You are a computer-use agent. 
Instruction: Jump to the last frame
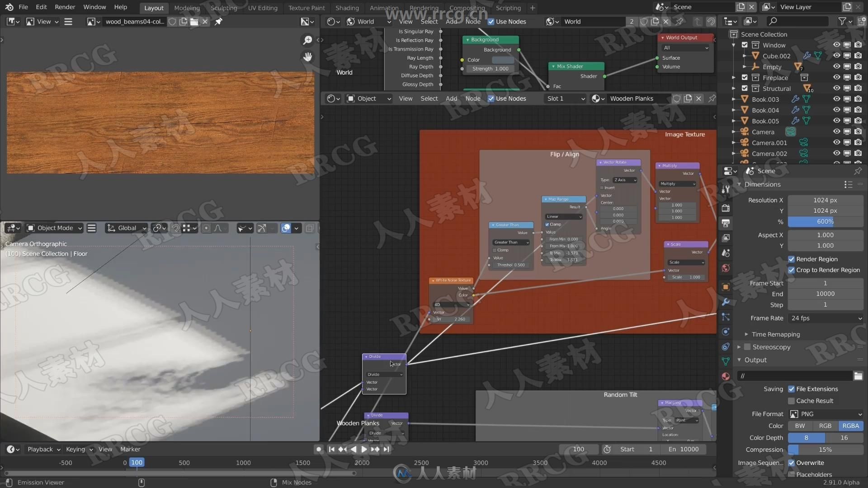click(386, 449)
